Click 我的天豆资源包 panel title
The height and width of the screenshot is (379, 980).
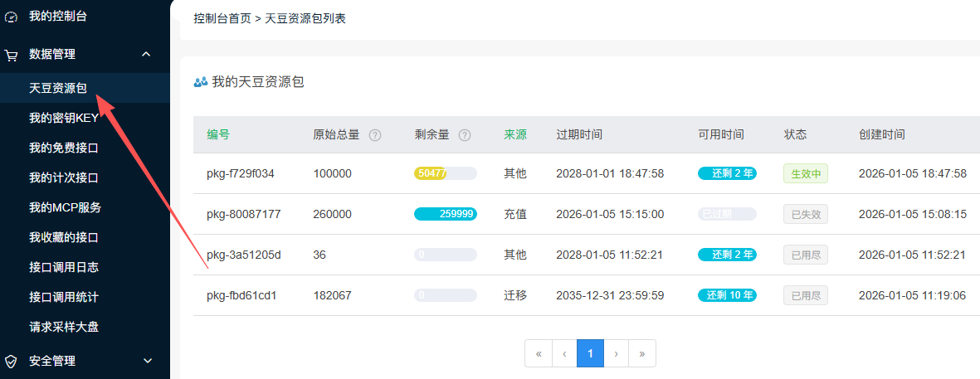click(258, 82)
